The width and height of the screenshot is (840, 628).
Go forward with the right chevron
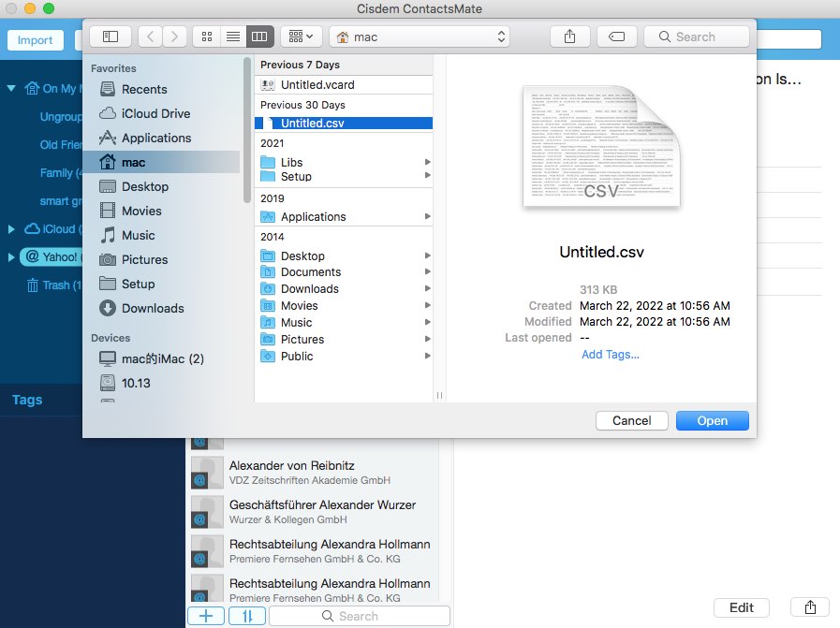point(174,37)
